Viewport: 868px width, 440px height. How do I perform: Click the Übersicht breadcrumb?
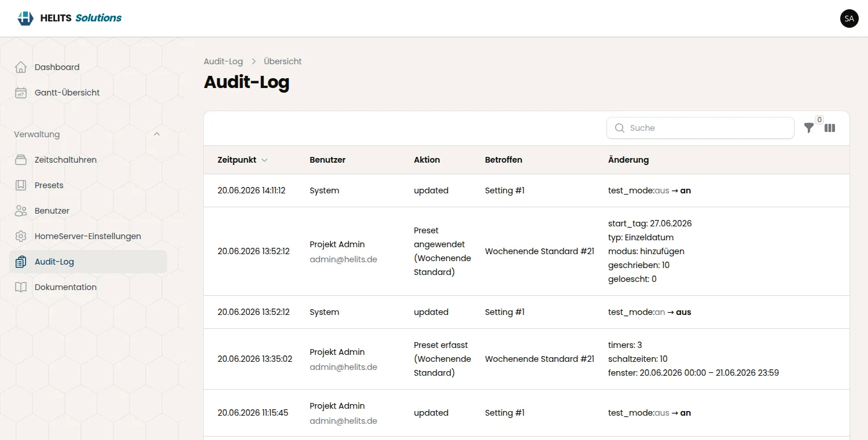point(283,61)
